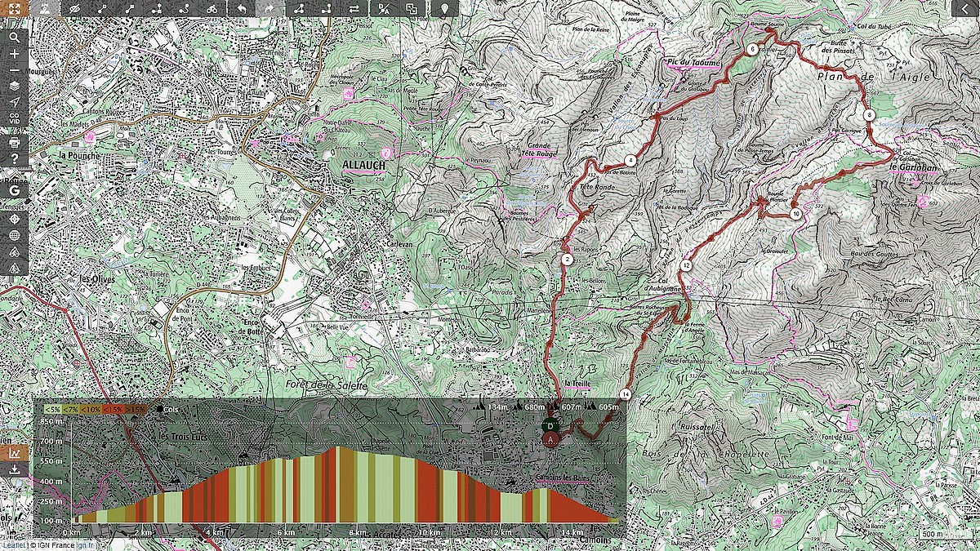Click the red A arrival marker
The height and width of the screenshot is (551, 980).
click(551, 440)
